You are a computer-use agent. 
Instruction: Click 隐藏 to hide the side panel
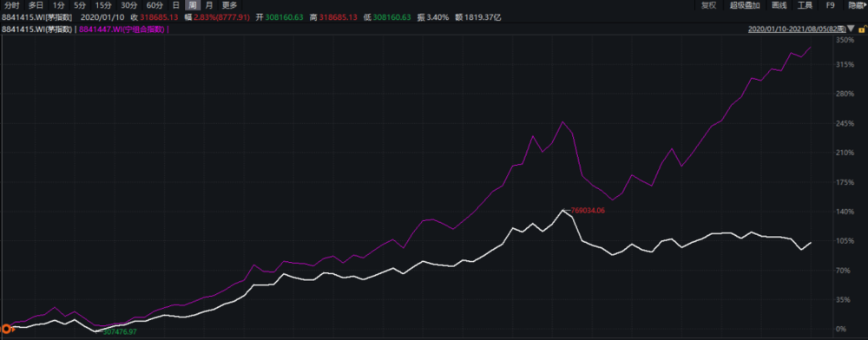858,5
